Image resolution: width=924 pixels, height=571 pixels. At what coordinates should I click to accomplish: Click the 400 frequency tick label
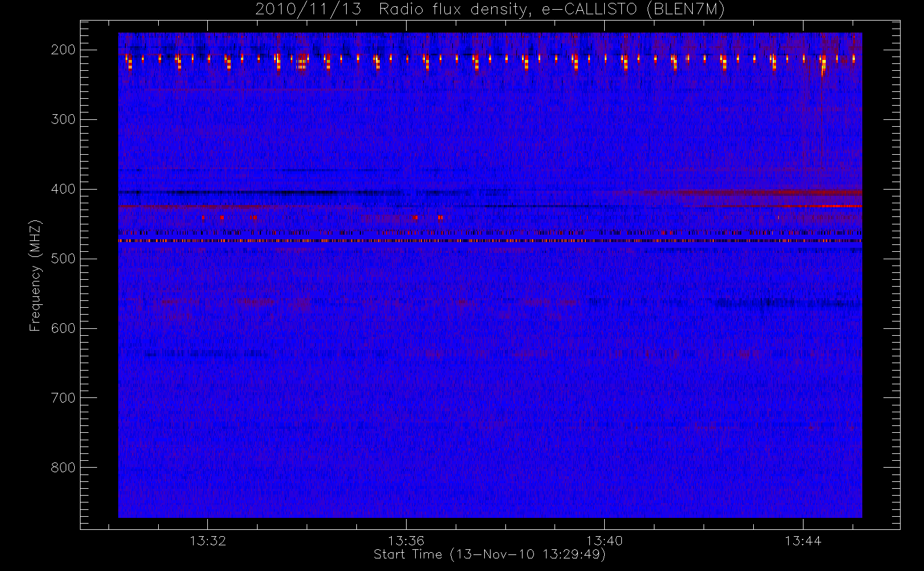tap(63, 189)
